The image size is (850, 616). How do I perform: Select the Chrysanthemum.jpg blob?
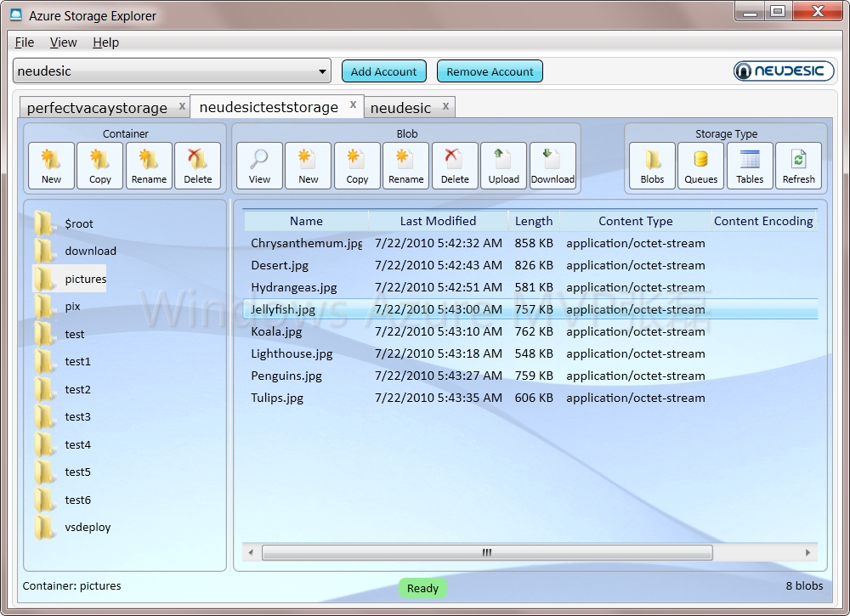pos(530,243)
